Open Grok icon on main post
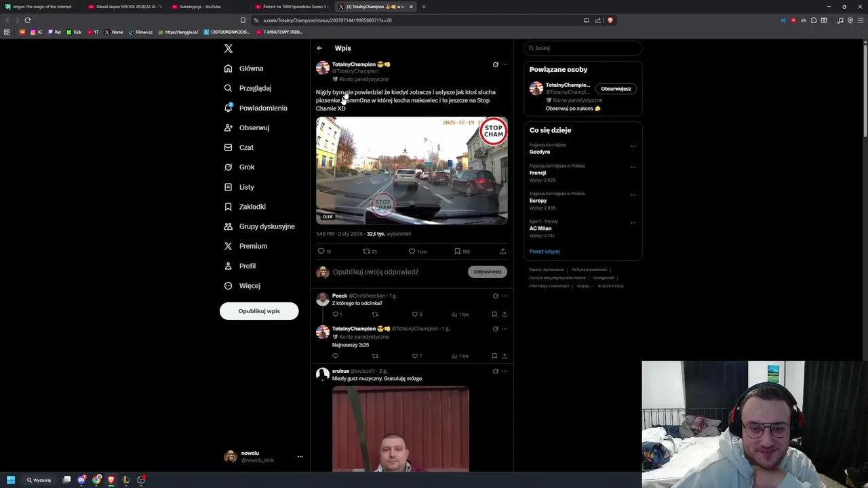Screen dimensions: 868x488 coord(496,64)
